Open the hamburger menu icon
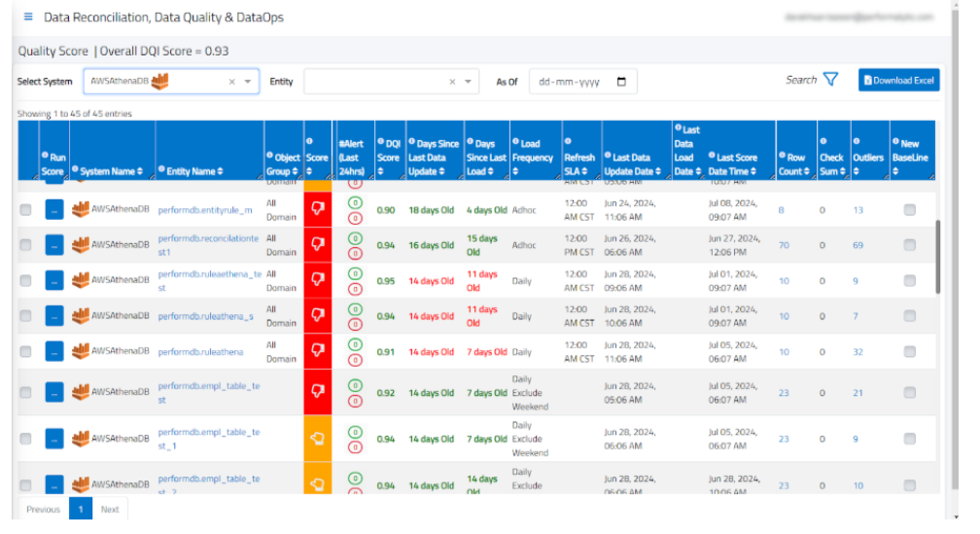The image size is (980, 534). [x=28, y=18]
